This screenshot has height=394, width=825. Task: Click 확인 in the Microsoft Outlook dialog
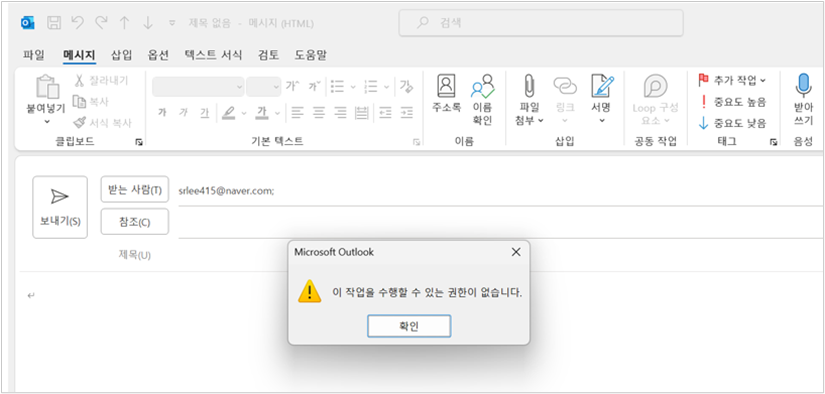click(409, 326)
